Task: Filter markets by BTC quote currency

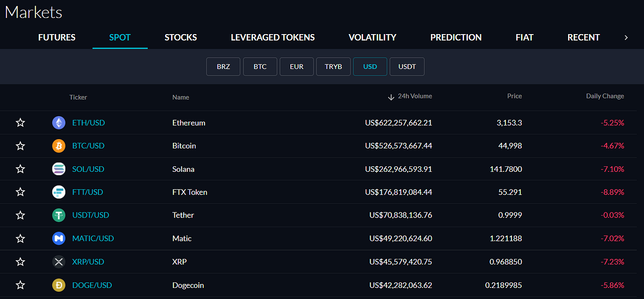Action: 260,66
